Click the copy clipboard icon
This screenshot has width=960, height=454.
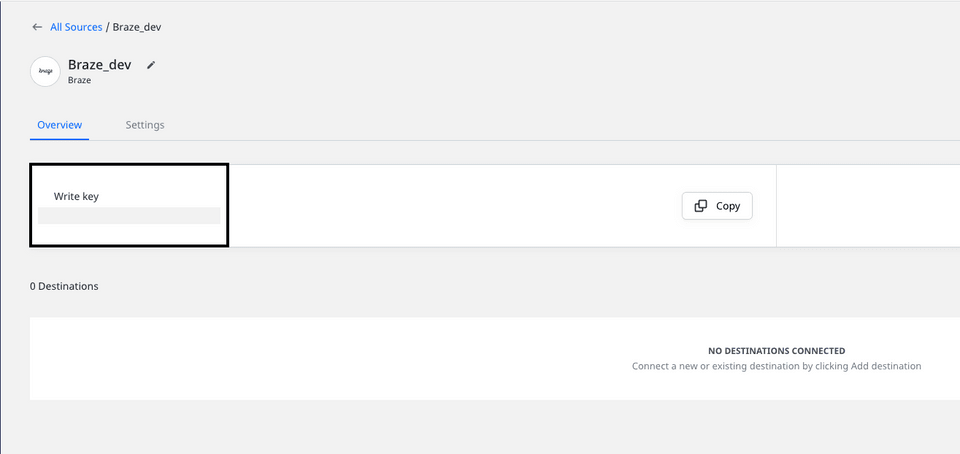(701, 206)
